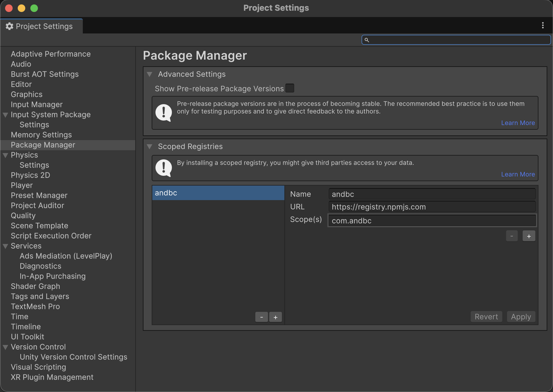
Task: Click Learn More in scoped registry notice
Action: point(518,174)
